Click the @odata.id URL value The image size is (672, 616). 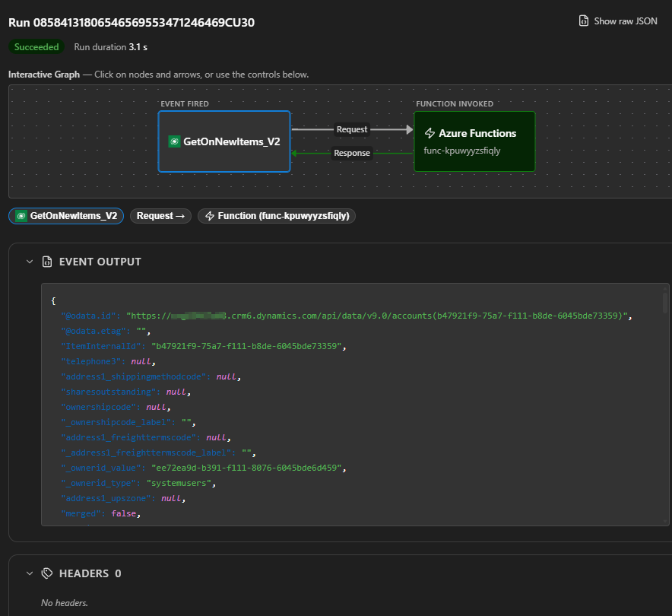coord(377,316)
